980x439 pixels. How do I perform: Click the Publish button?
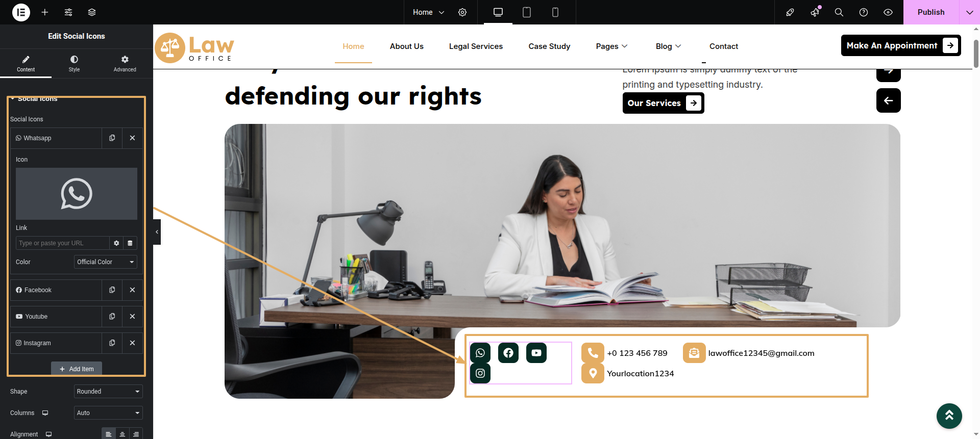931,12
